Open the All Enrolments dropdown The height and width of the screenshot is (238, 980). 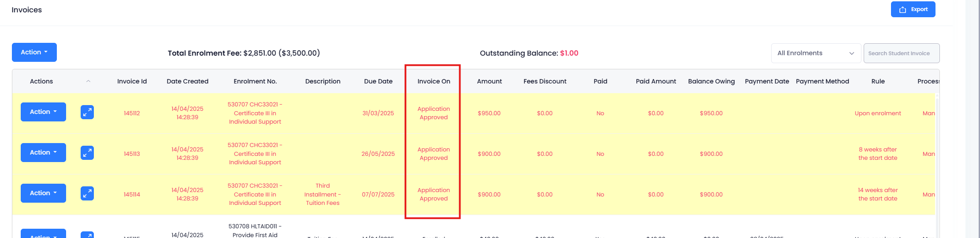(816, 53)
